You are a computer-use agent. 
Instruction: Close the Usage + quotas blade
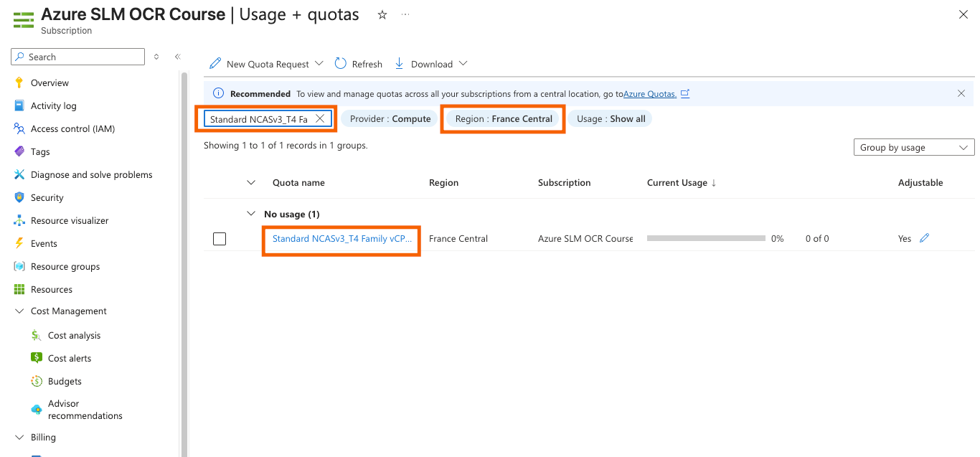(963, 14)
